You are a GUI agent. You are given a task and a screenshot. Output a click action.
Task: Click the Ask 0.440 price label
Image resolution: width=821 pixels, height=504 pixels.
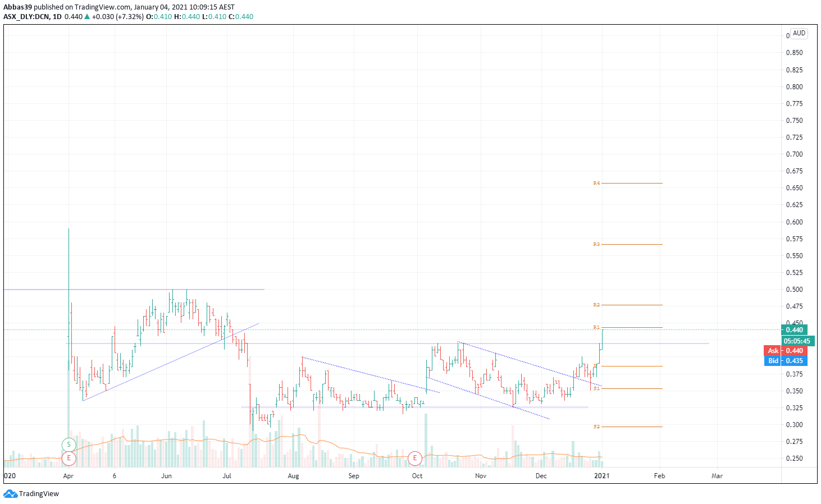[x=786, y=351]
